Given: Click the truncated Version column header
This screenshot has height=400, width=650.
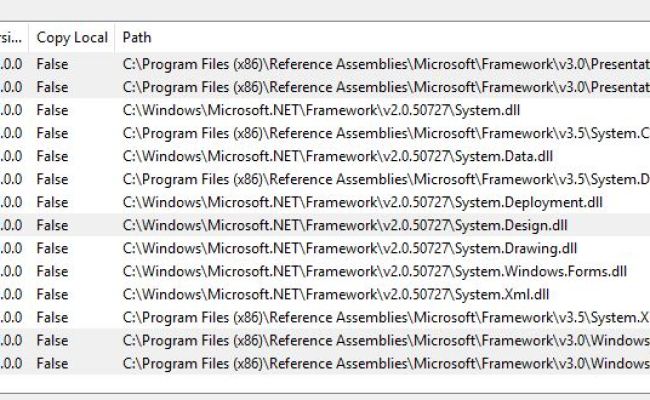Looking at the screenshot, I should [x=14, y=38].
